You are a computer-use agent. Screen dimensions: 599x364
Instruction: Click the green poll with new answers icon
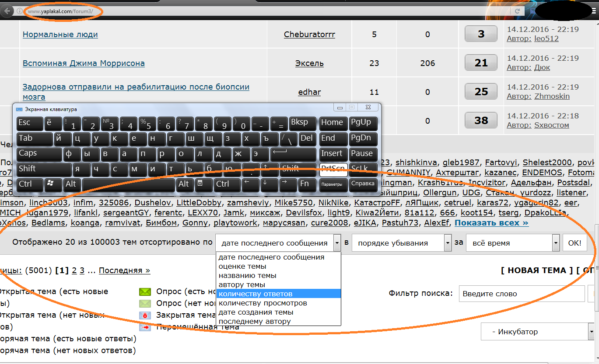coord(145,292)
